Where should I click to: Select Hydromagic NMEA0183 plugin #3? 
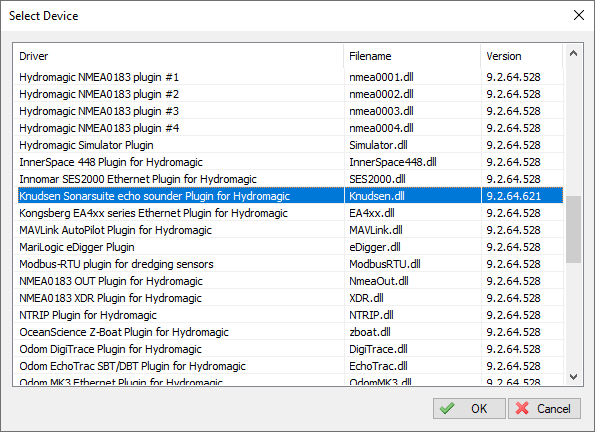coord(291,111)
